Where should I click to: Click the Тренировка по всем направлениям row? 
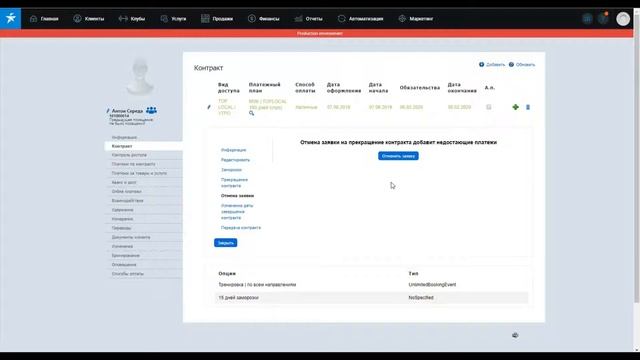pos(371,285)
